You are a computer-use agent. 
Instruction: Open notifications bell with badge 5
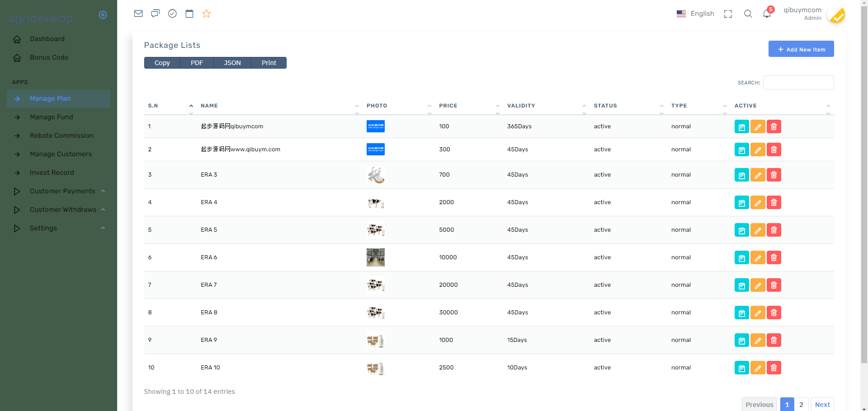click(x=767, y=13)
